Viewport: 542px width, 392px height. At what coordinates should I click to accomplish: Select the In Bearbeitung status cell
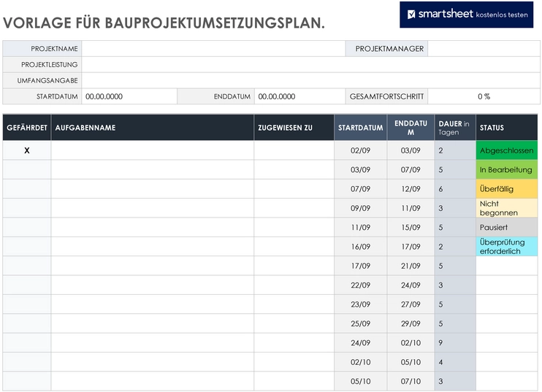[x=506, y=169]
